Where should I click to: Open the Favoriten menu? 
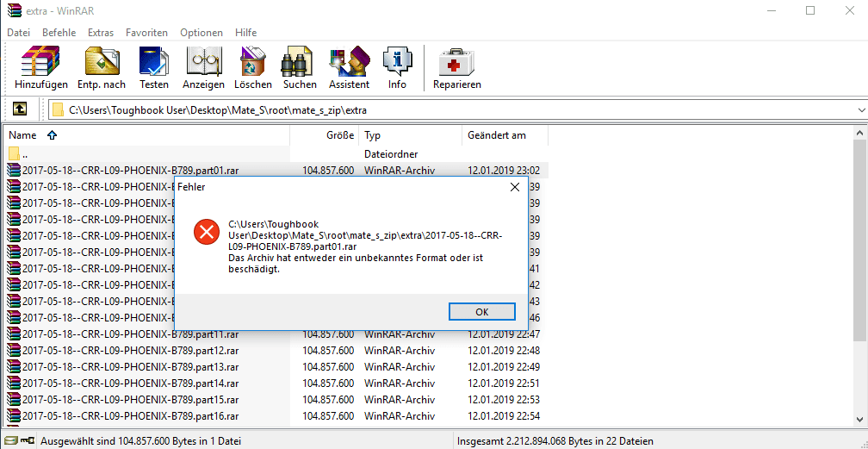(x=146, y=33)
